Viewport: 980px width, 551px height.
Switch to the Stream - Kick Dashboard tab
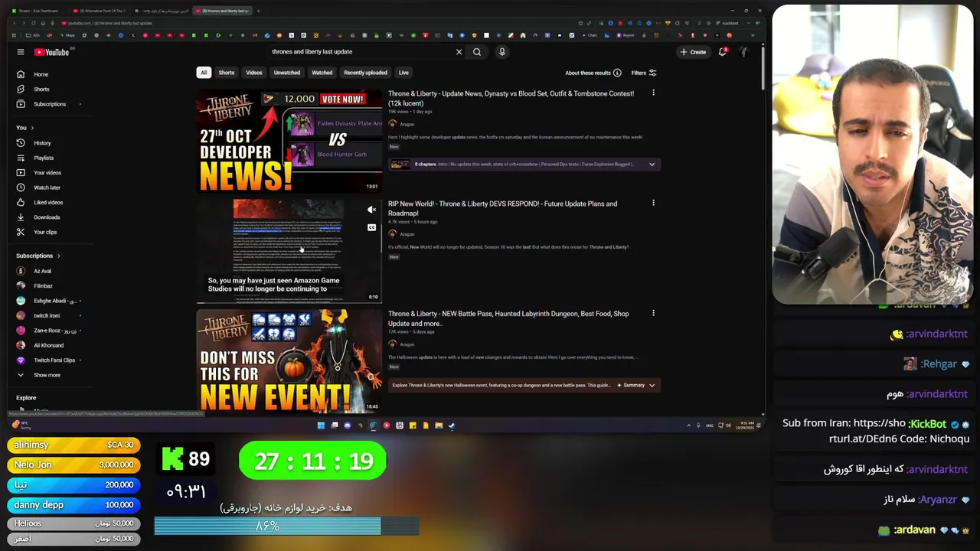tap(38, 11)
